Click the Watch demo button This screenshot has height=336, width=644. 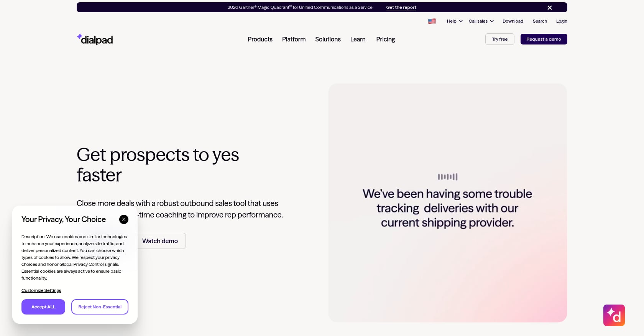(x=160, y=241)
